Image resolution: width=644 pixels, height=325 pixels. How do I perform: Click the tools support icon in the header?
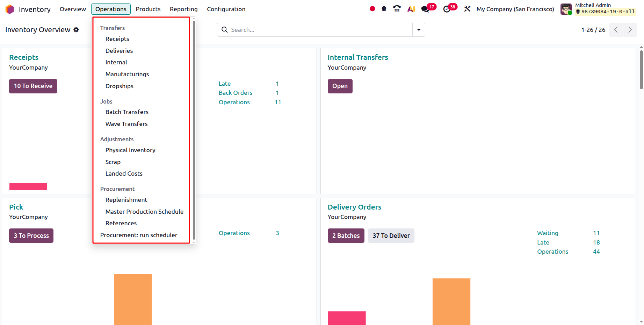click(x=468, y=9)
